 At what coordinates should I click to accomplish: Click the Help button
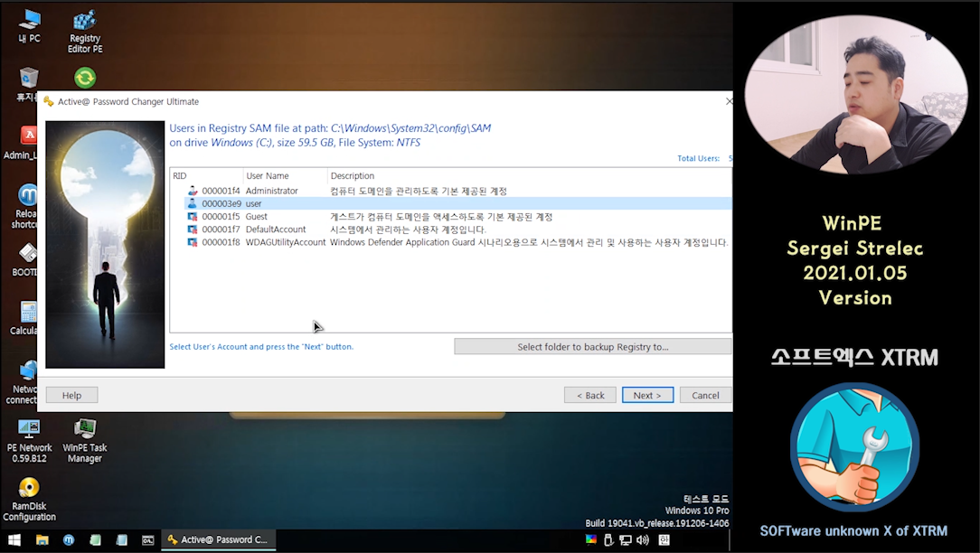(x=72, y=396)
